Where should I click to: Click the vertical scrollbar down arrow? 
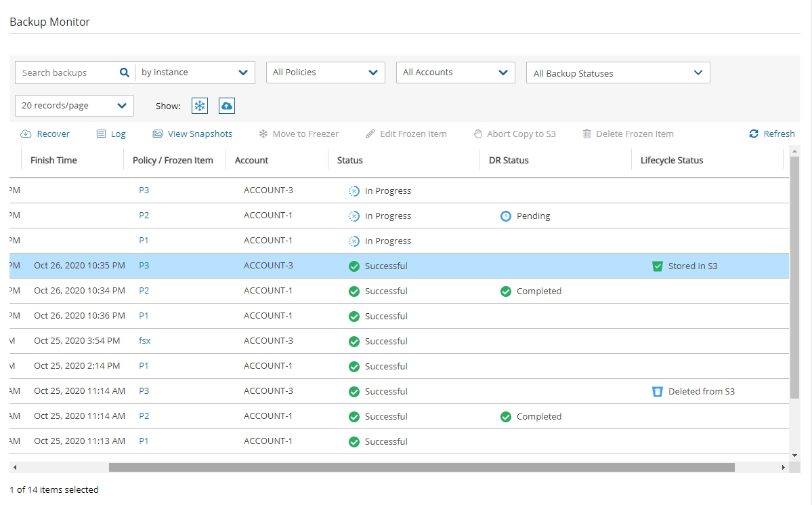pyautogui.click(x=795, y=456)
